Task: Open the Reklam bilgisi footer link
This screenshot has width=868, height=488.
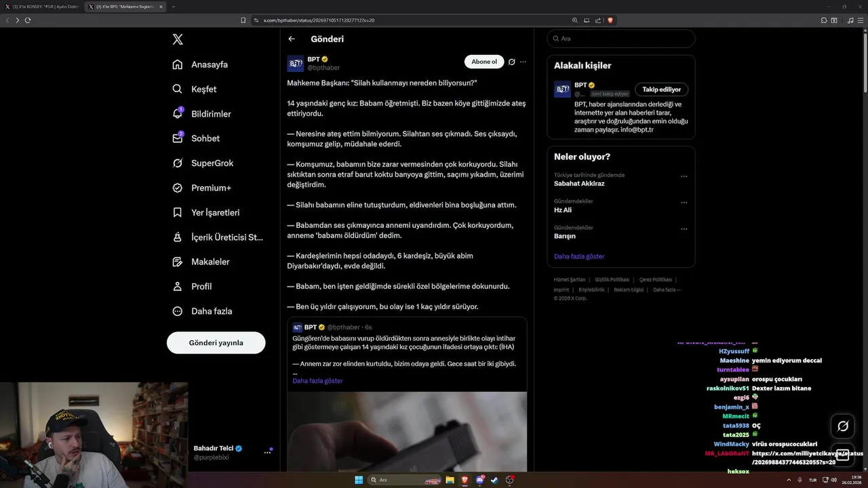Action: click(629, 290)
